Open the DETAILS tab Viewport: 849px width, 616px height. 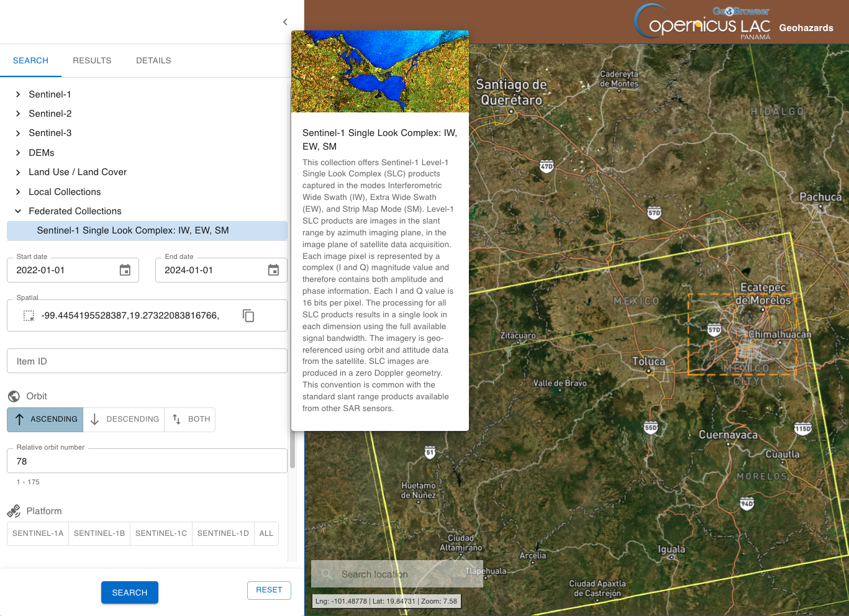coord(153,60)
